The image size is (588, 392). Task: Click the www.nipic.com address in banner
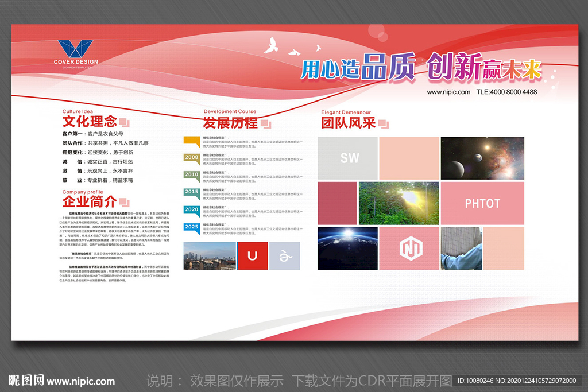tap(448, 92)
